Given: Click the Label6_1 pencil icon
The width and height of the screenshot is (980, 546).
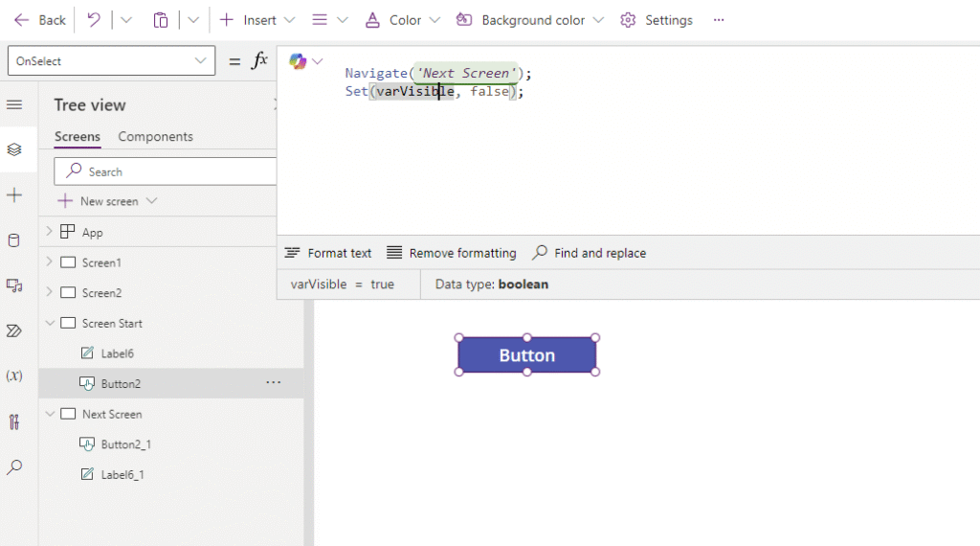Looking at the screenshot, I should (87, 474).
